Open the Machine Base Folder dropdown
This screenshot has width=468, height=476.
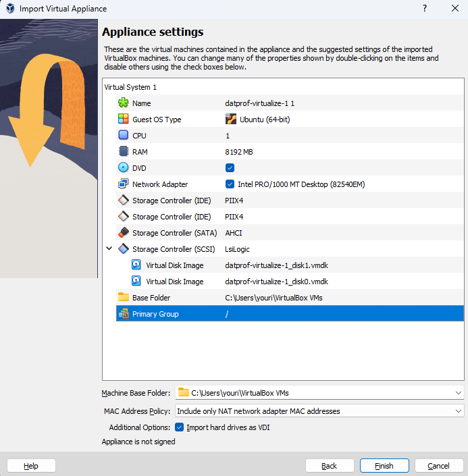[459, 392]
